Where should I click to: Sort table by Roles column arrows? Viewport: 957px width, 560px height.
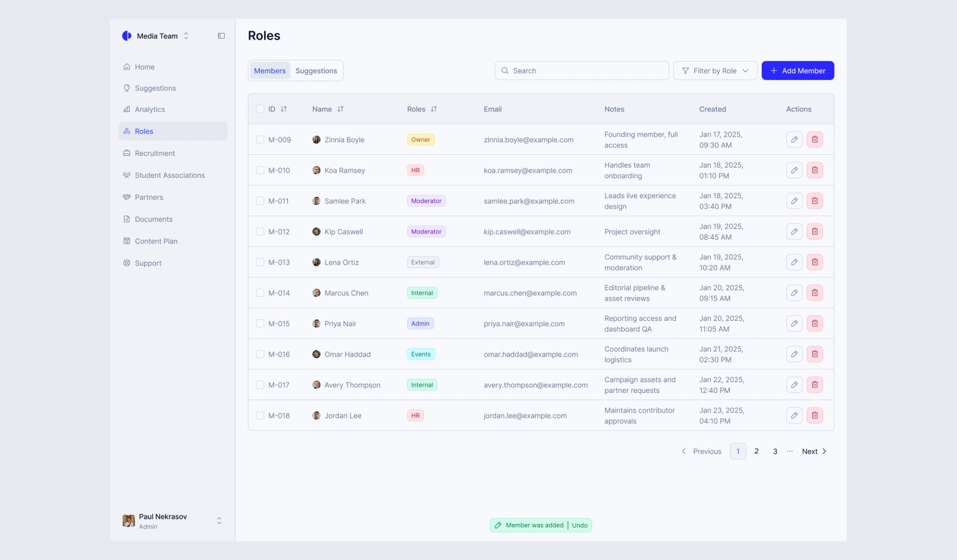pyautogui.click(x=434, y=109)
